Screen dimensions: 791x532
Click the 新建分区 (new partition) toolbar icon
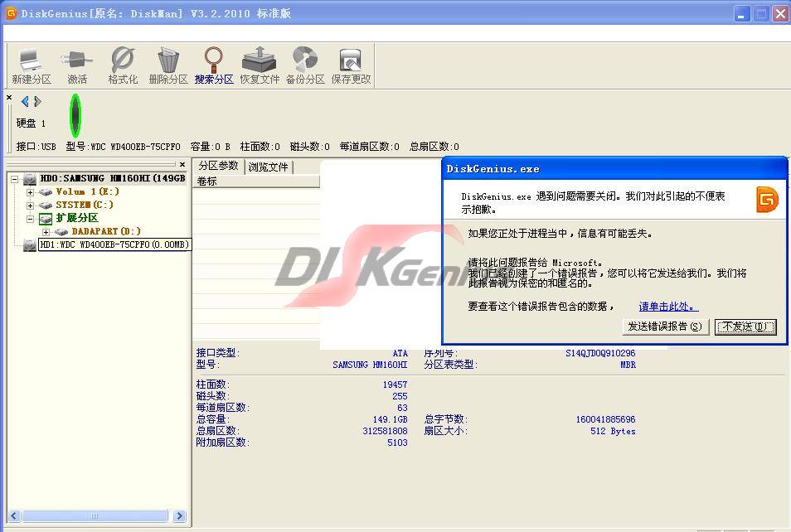pyautogui.click(x=32, y=66)
